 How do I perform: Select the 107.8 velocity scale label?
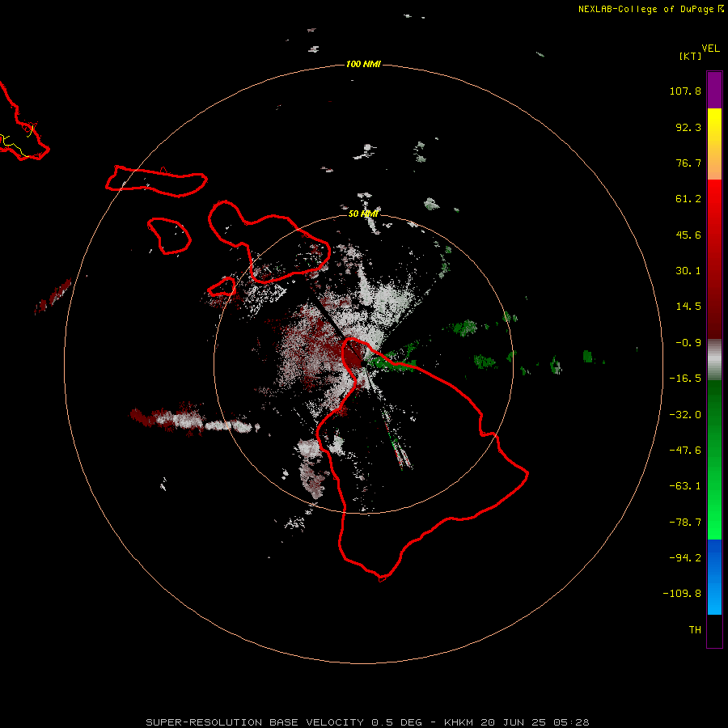685,91
